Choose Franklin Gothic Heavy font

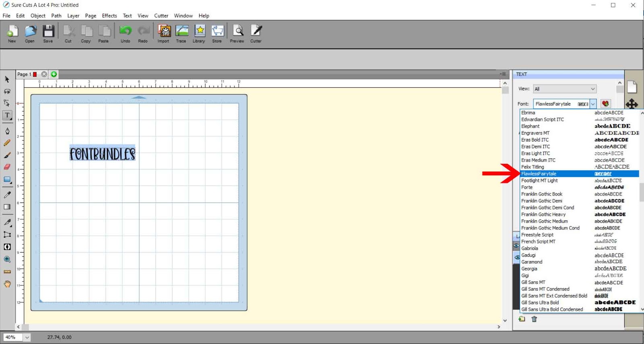580,215
